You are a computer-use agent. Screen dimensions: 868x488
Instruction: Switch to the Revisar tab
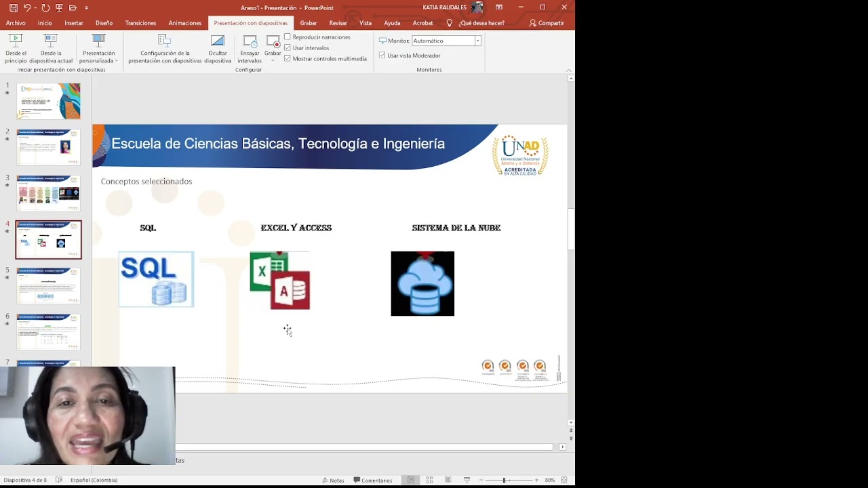[x=338, y=23]
